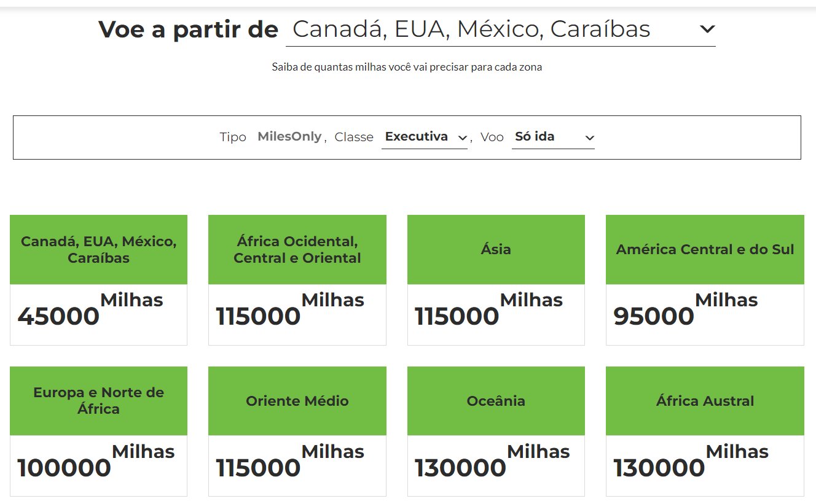Select the Europa e Norte de África card
This screenshot has width=816, height=504.
point(98,432)
